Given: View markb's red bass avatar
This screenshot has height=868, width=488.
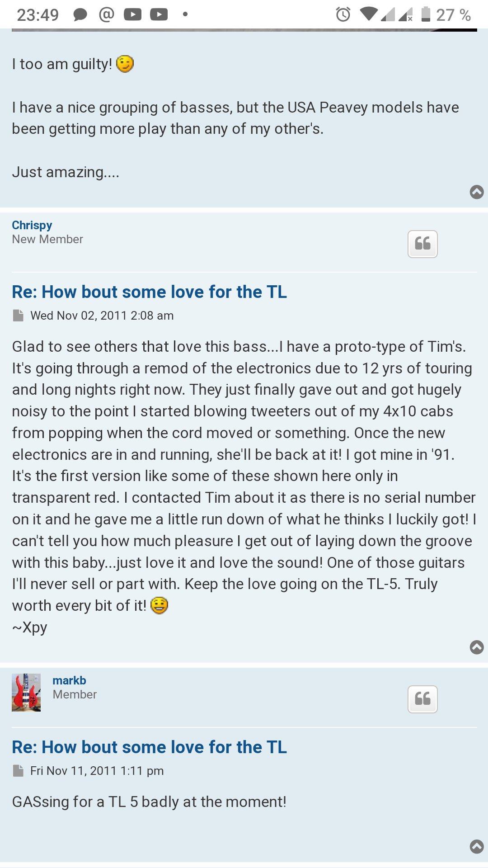Looking at the screenshot, I should [x=26, y=693].
